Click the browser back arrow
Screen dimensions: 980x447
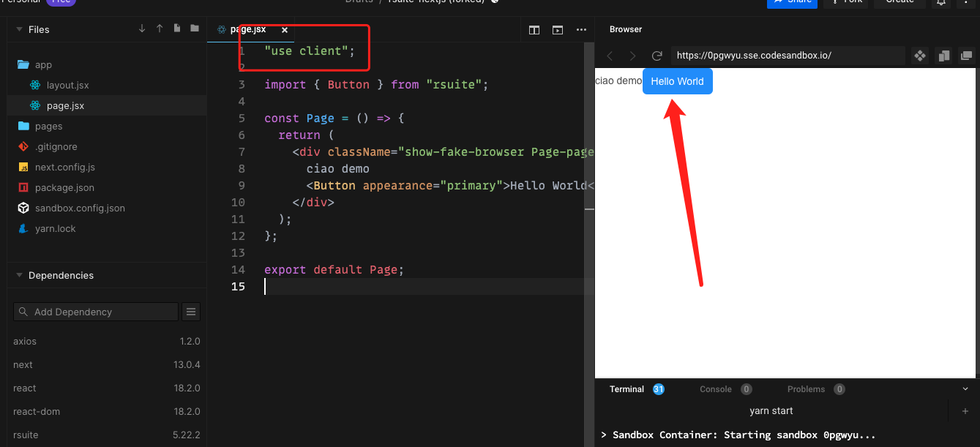[610, 55]
